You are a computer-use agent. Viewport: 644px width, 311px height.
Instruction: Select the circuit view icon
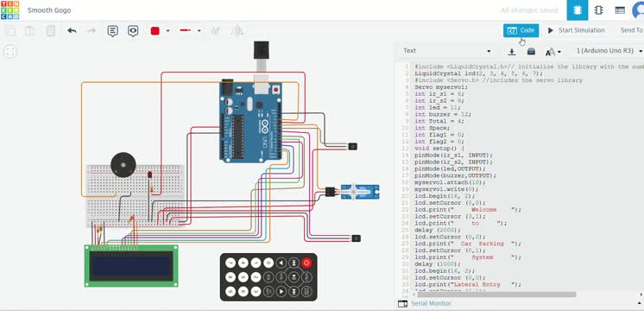[x=578, y=10]
